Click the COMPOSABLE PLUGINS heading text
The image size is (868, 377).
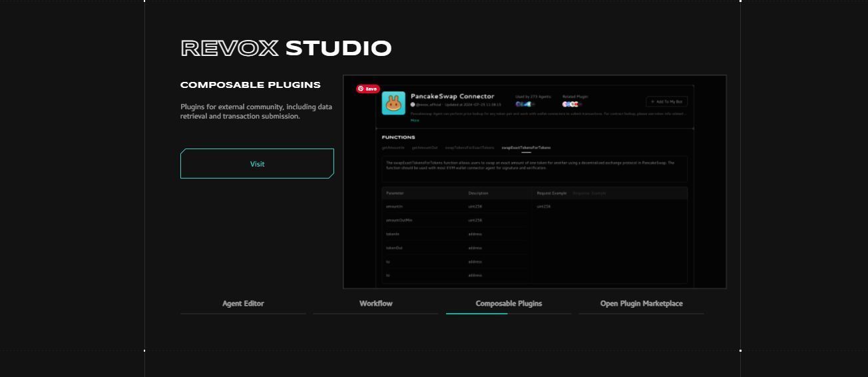point(250,85)
